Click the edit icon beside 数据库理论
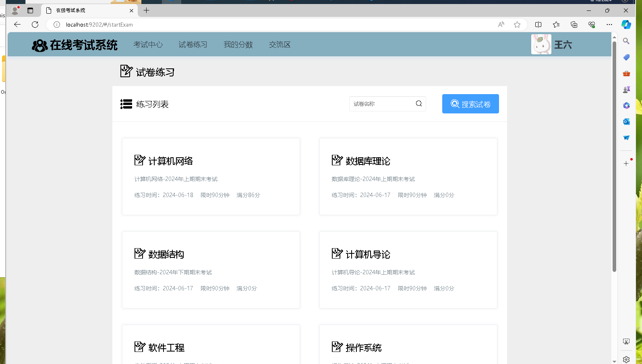 (x=337, y=160)
